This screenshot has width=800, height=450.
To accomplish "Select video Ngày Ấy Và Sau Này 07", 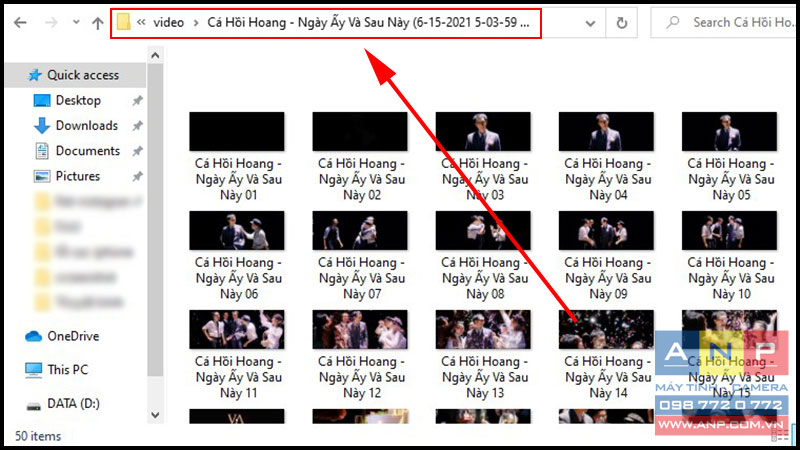I will click(x=361, y=256).
